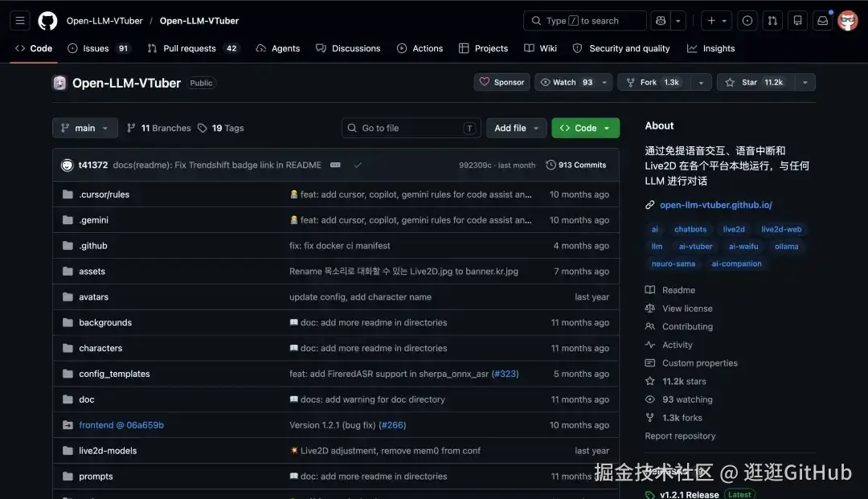Click the fork icon beside 1.3k forks
868x499 pixels.
point(650,418)
